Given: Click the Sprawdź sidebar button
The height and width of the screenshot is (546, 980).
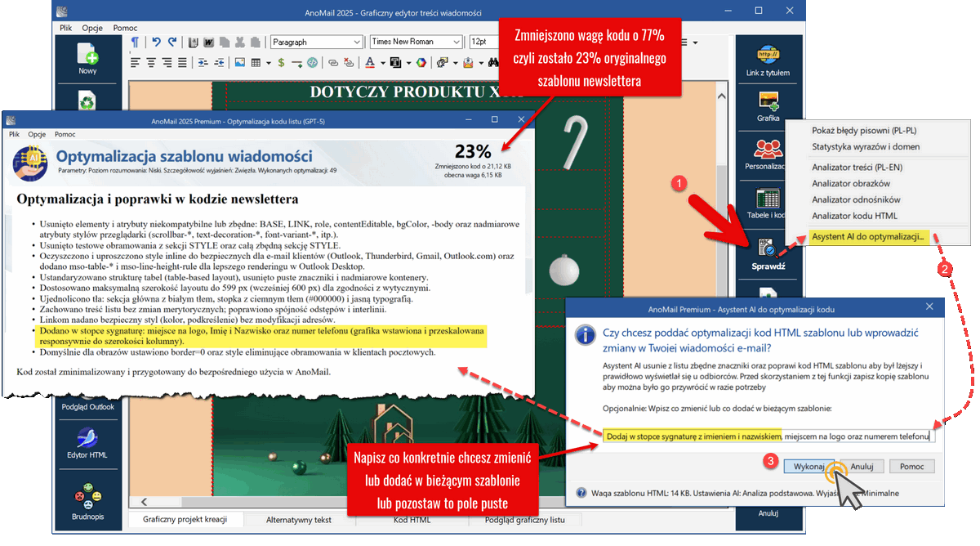Looking at the screenshot, I should click(x=768, y=254).
